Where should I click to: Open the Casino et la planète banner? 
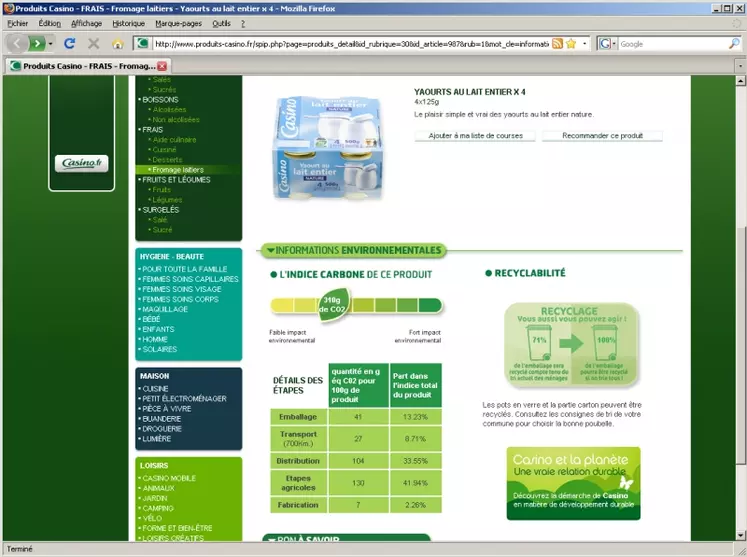click(574, 484)
